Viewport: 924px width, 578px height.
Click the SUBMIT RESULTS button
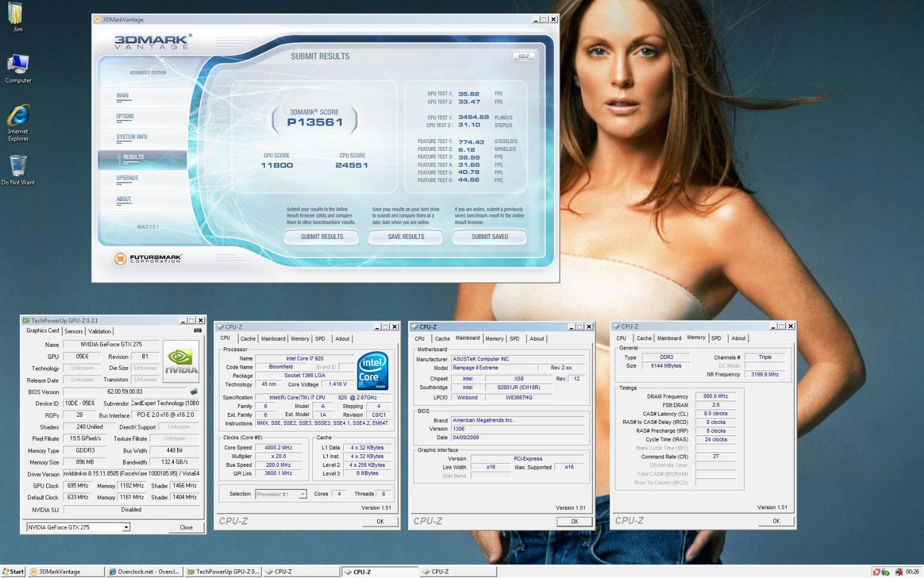[322, 237]
